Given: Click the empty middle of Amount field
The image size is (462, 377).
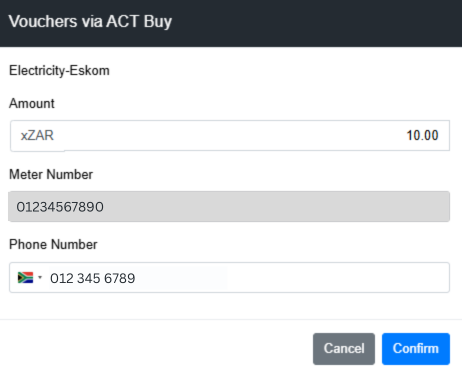Looking at the screenshot, I should point(230,135).
